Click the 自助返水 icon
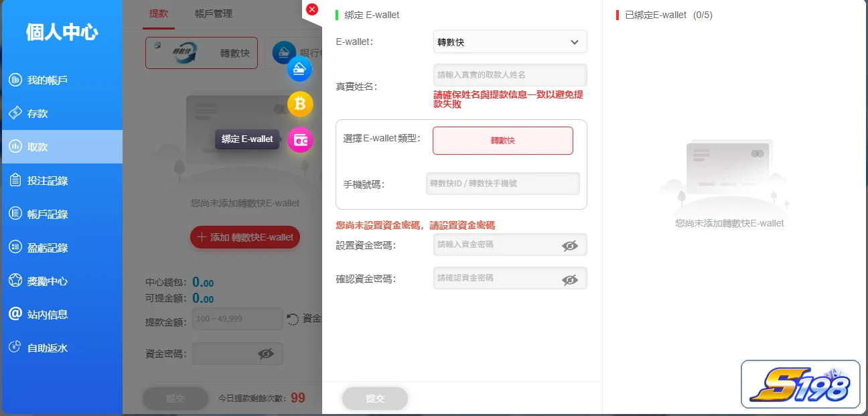The height and width of the screenshot is (416, 868). pyautogui.click(x=15, y=347)
